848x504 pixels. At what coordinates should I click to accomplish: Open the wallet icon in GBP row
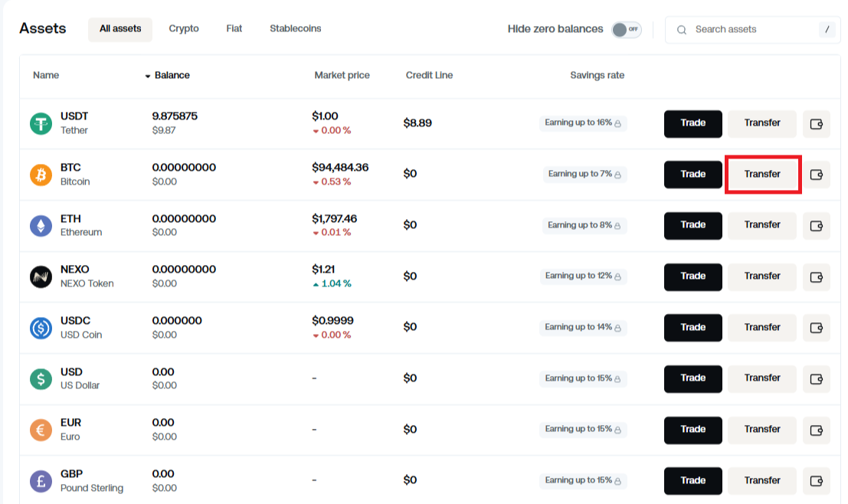pos(816,481)
